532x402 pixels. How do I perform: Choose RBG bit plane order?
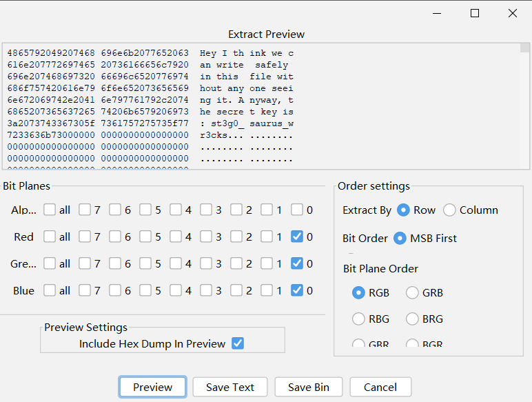(358, 319)
